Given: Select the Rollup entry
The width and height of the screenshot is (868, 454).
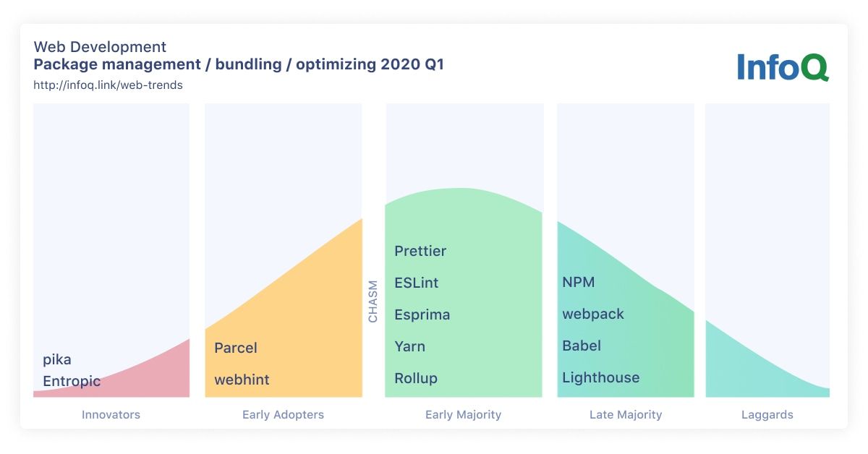Looking at the screenshot, I should coord(416,378).
